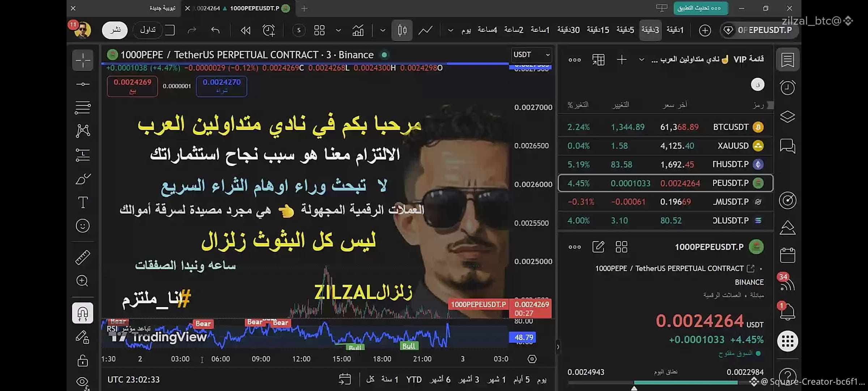The width and height of the screenshot is (868, 391).
Task: Click the sell price 0.0024269 button
Action: point(132,87)
